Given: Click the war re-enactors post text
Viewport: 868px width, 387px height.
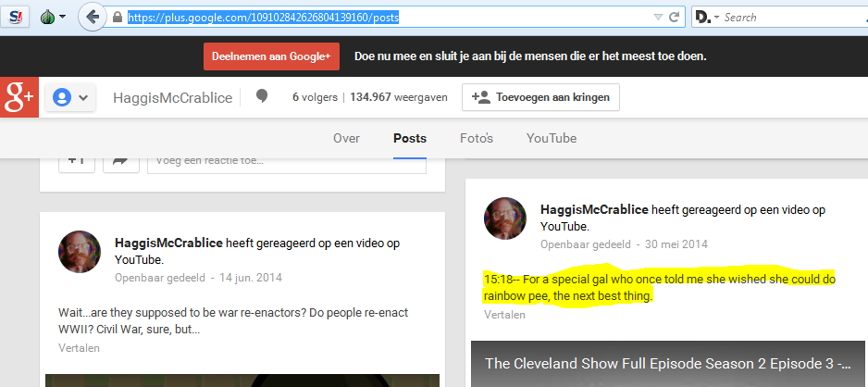Looking at the screenshot, I should pyautogui.click(x=233, y=321).
